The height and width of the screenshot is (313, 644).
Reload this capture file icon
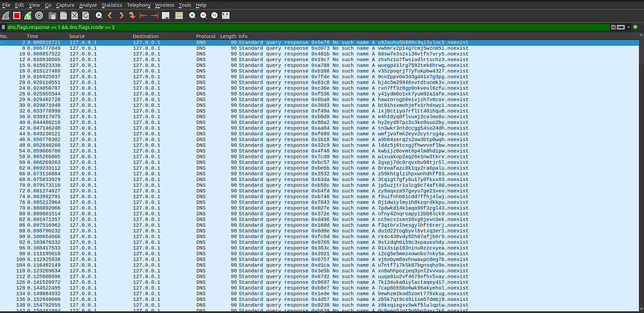(85, 15)
